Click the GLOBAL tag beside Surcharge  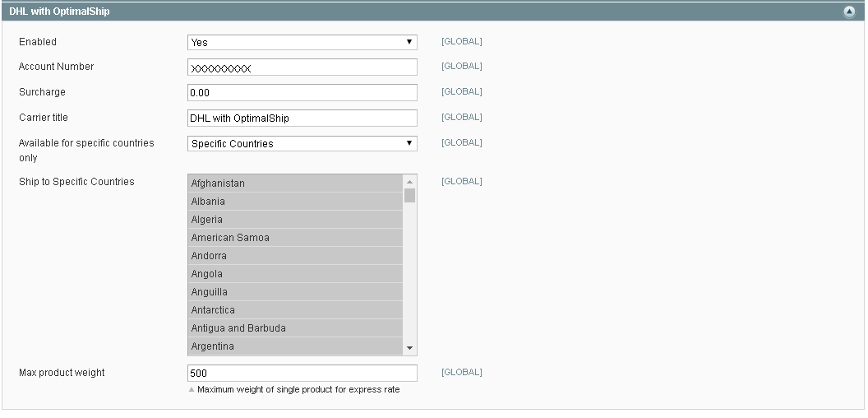462,91
